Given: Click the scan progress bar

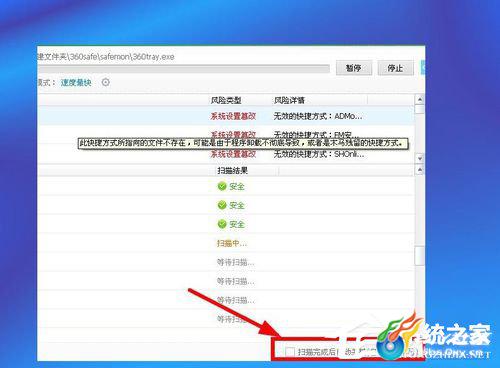Looking at the screenshot, I should point(183,69).
